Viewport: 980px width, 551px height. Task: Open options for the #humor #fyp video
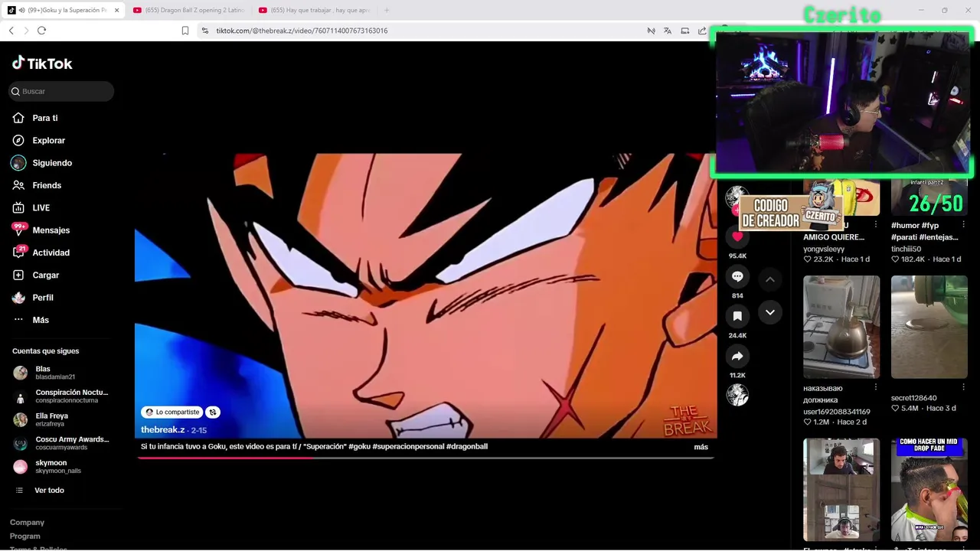963,225
